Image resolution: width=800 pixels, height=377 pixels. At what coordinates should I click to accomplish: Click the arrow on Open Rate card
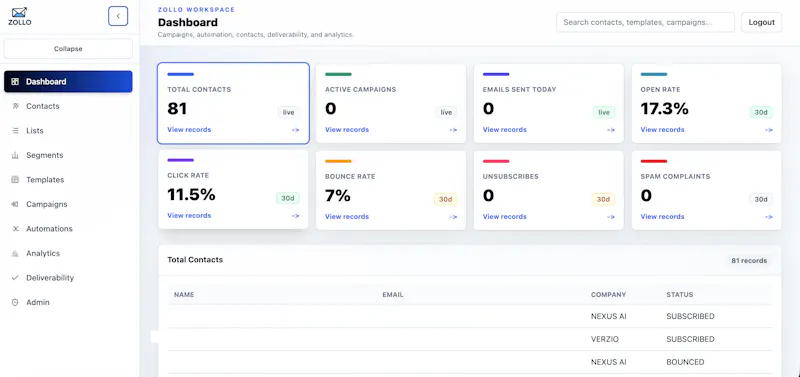tap(769, 130)
